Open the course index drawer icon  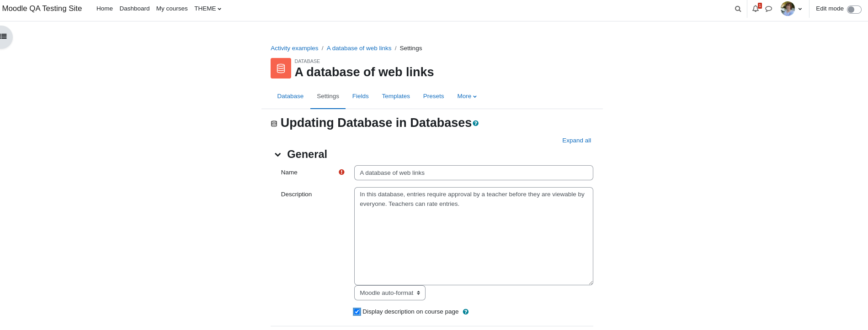coord(4,37)
